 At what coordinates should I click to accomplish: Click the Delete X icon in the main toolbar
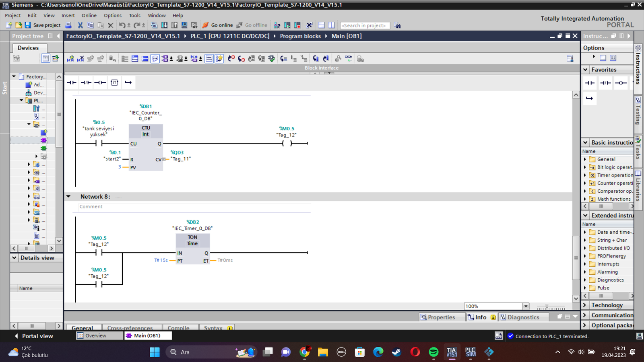click(x=111, y=25)
